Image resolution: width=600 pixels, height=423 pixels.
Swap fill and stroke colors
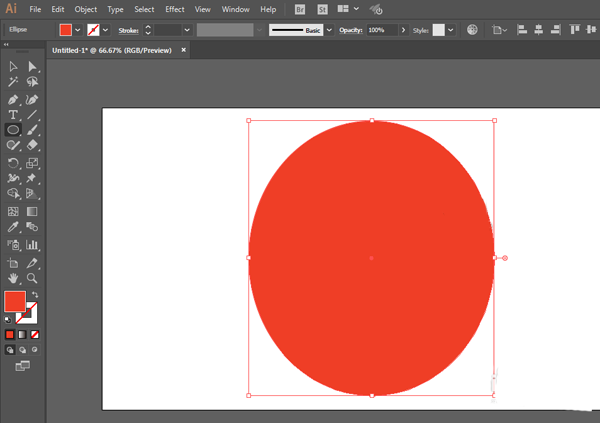point(35,294)
